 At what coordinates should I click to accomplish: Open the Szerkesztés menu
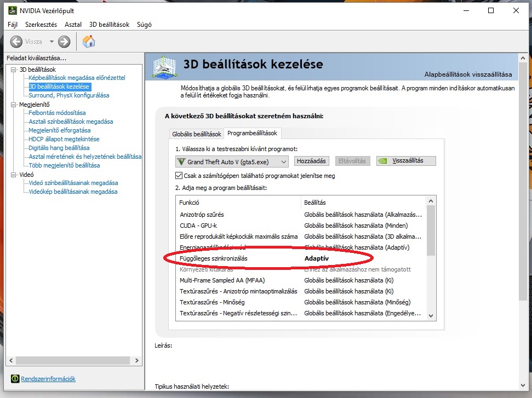coord(41,25)
